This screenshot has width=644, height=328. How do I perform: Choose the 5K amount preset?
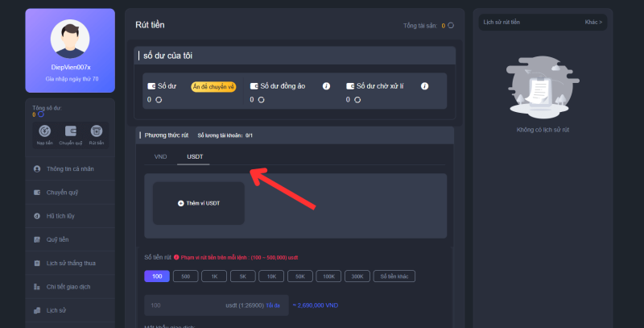243,276
